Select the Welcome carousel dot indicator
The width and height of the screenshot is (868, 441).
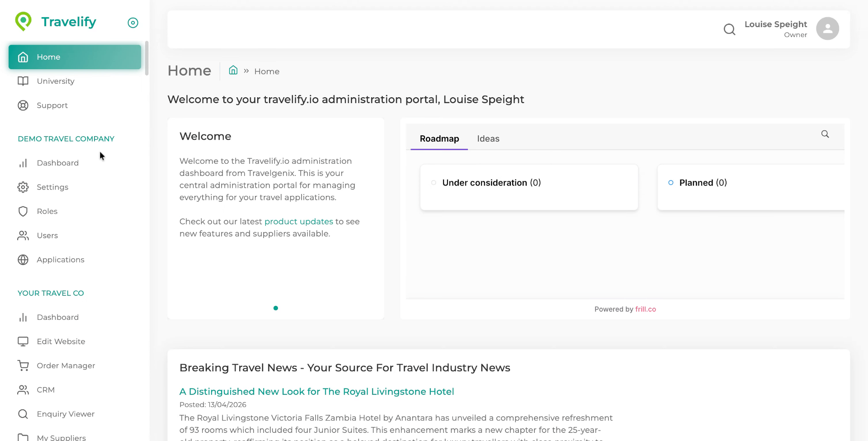tap(276, 308)
